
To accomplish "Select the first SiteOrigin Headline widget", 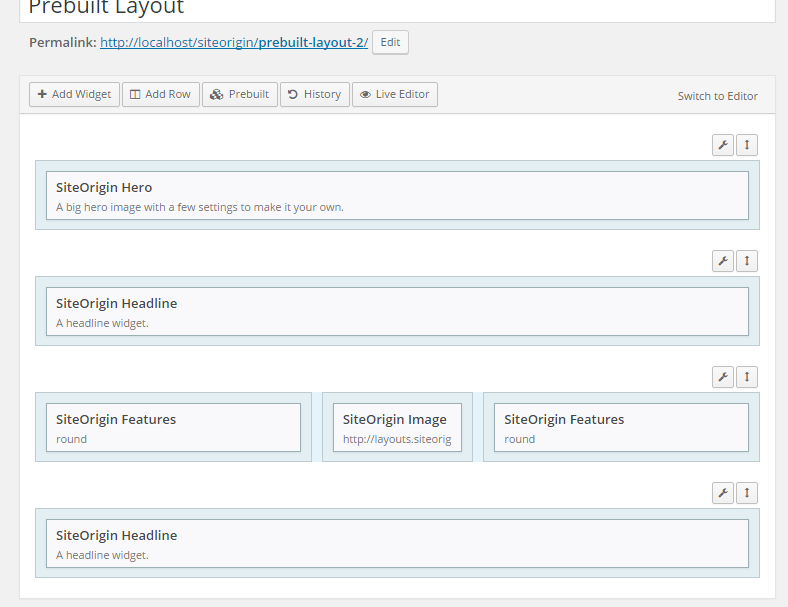I will tap(397, 312).
